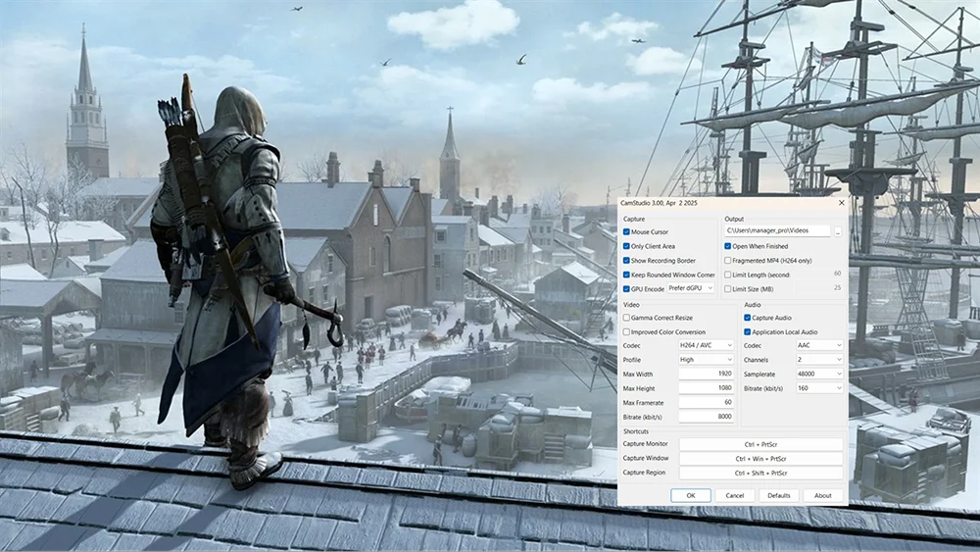This screenshot has height=552, width=980.
Task: Uncheck Capture Audio
Action: pos(748,318)
